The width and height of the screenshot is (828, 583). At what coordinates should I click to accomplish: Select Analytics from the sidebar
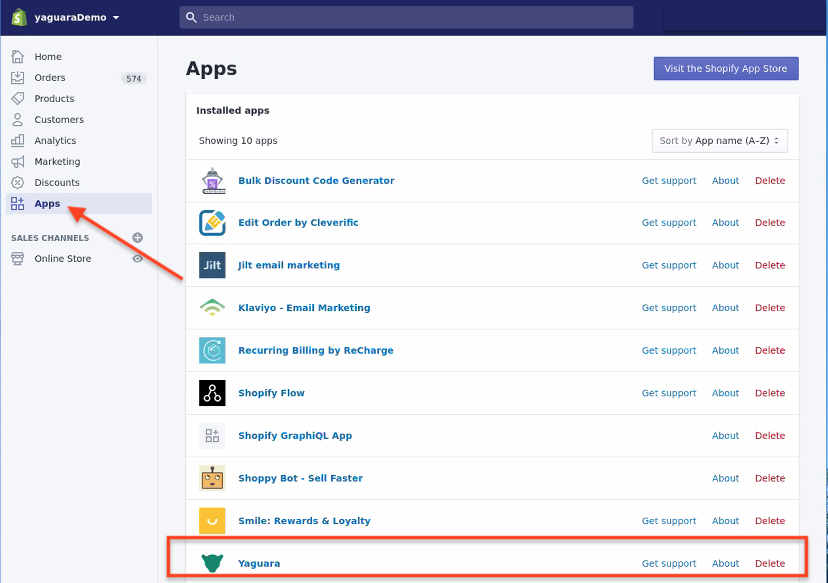55,141
